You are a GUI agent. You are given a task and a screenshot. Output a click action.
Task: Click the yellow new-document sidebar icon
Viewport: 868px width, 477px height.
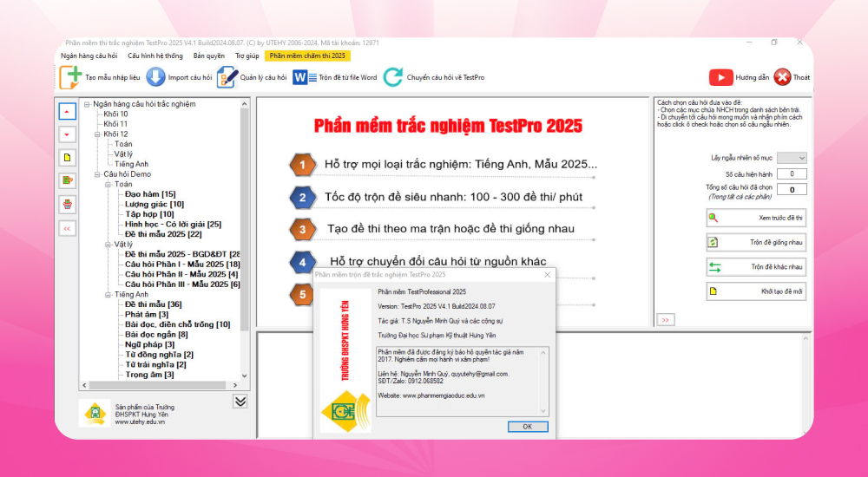pyautogui.click(x=67, y=158)
